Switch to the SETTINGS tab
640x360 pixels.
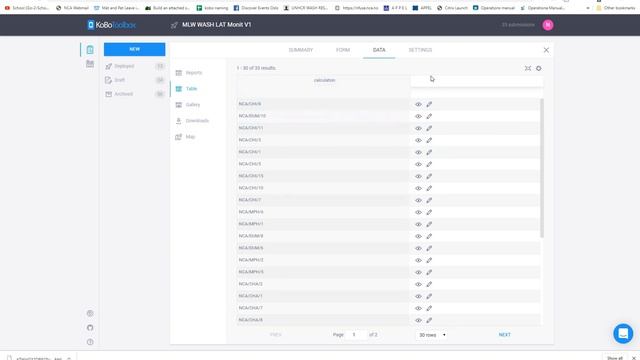click(420, 50)
